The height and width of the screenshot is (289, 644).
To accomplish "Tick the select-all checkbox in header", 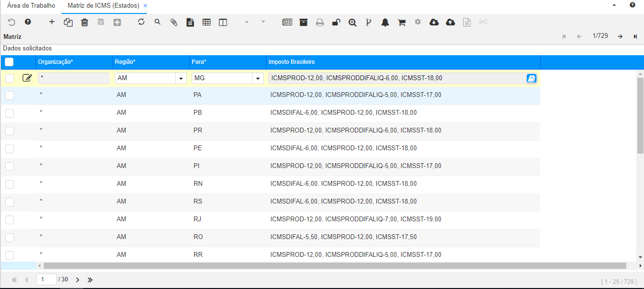I will click(x=9, y=62).
